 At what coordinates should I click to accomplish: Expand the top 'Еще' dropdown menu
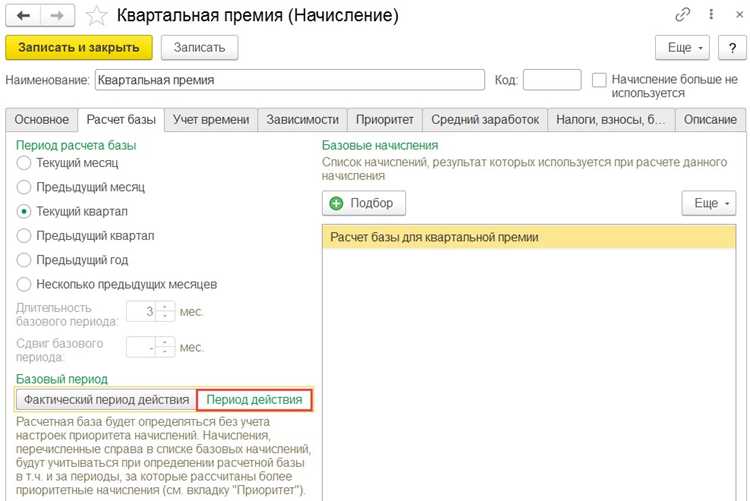[682, 47]
